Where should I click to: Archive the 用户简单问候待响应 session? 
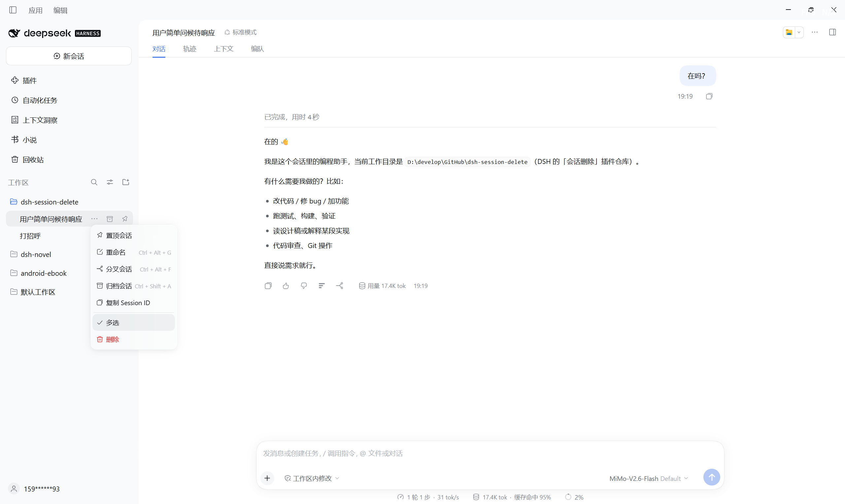pos(110,219)
